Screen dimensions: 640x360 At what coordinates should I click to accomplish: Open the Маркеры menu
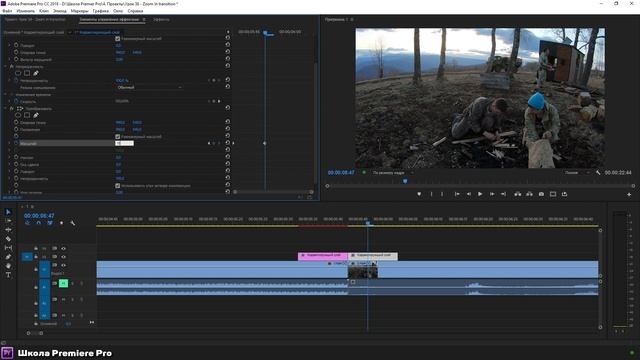pyautogui.click(x=79, y=11)
